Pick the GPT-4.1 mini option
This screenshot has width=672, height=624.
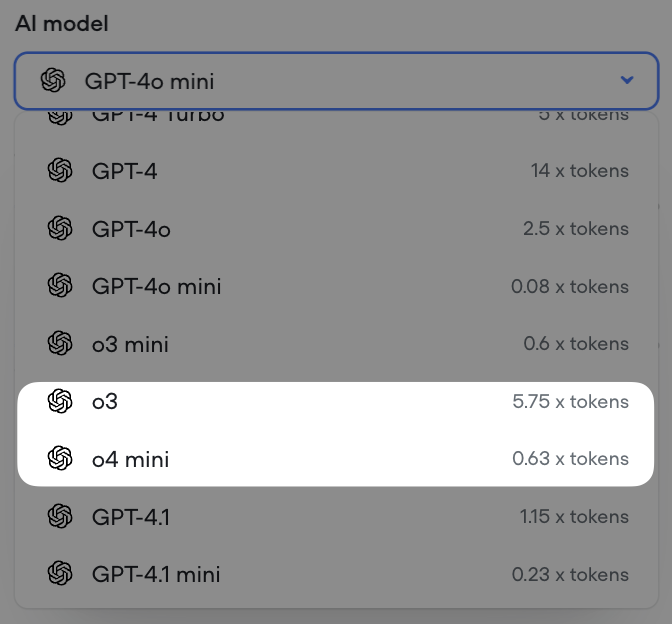tap(156, 574)
